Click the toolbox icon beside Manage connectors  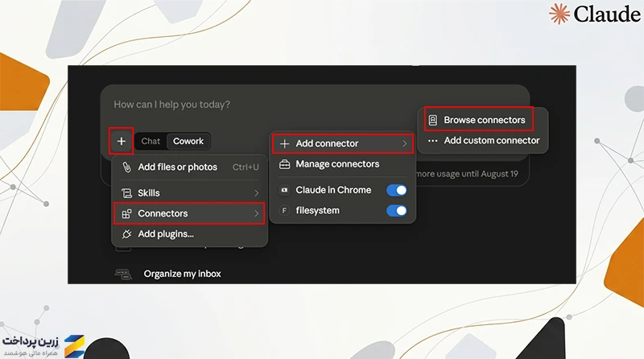coord(284,164)
